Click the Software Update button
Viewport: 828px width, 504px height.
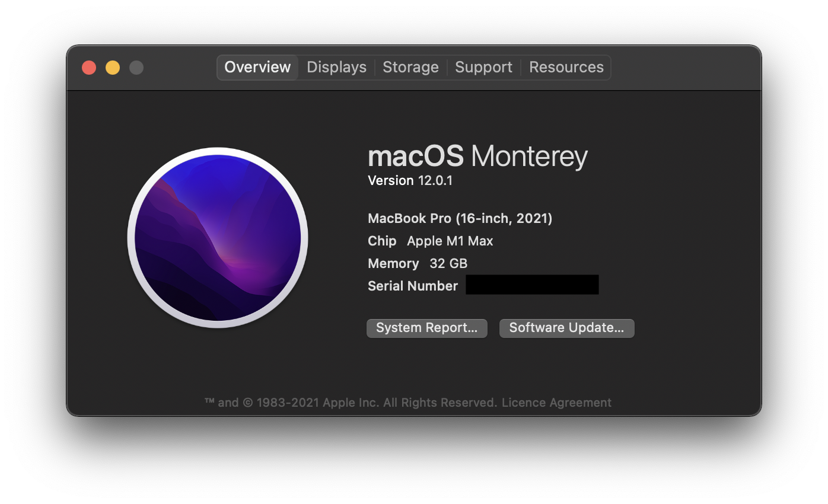click(566, 328)
